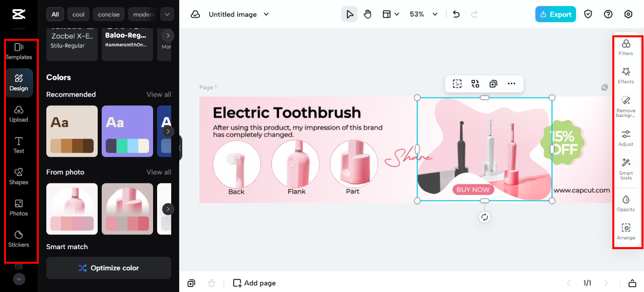644x292 pixels.
Task: Activate the Hand pan tool
Action: point(368,14)
